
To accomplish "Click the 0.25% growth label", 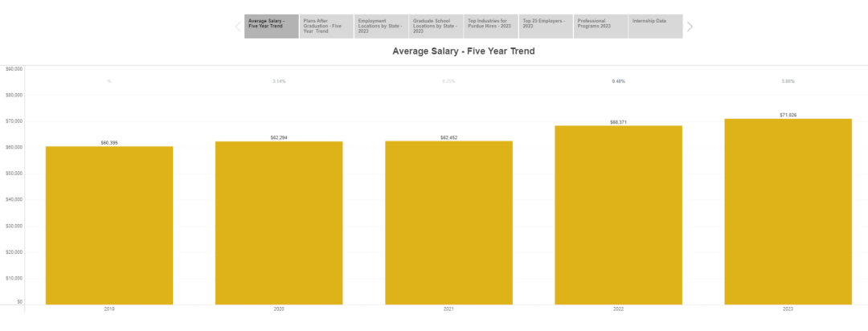I will 449,81.
